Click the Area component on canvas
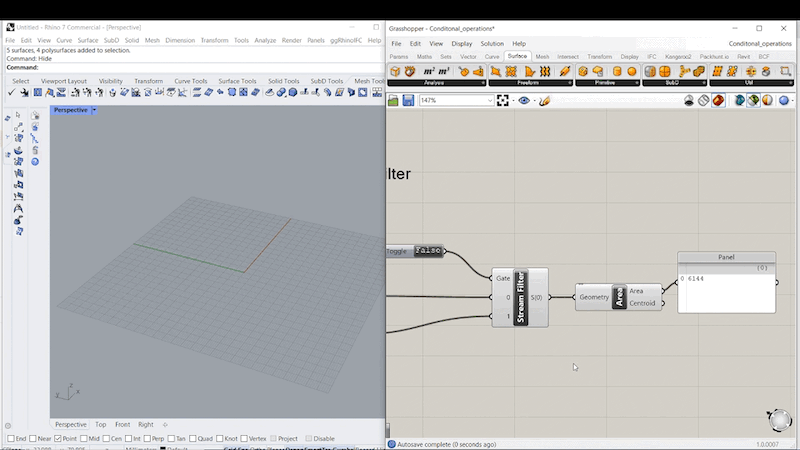The height and width of the screenshot is (450, 800). pos(619,297)
